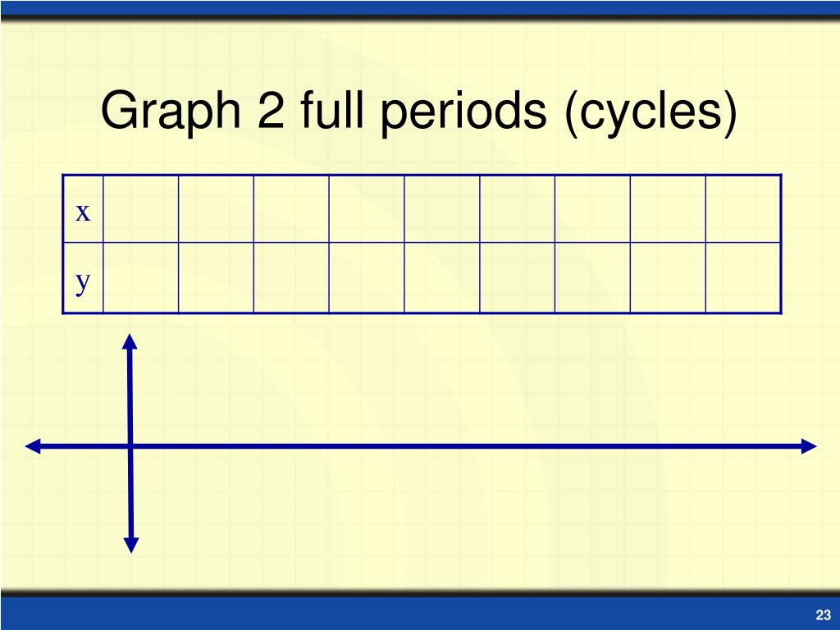
Task: Click the first empty x-value cell
Action: click(140, 209)
